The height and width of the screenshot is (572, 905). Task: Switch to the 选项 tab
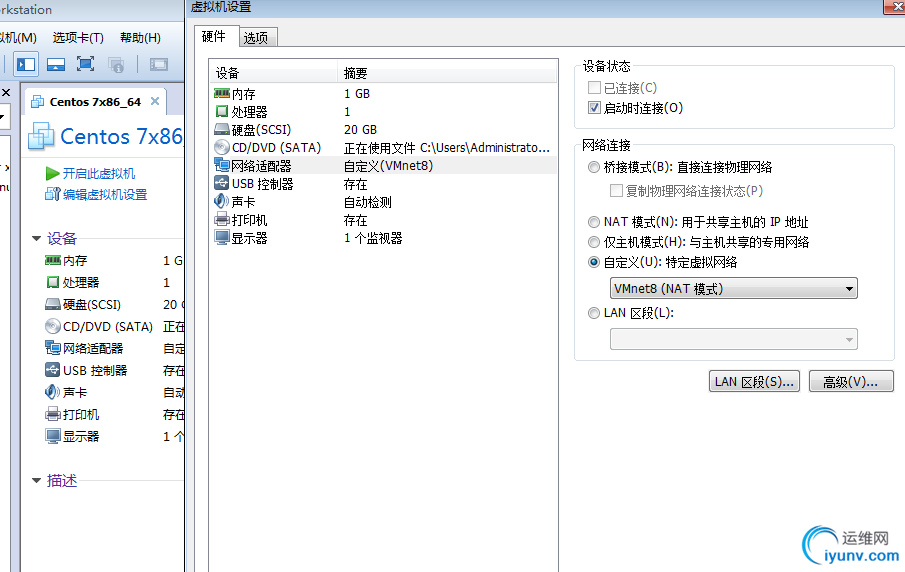pyautogui.click(x=256, y=38)
